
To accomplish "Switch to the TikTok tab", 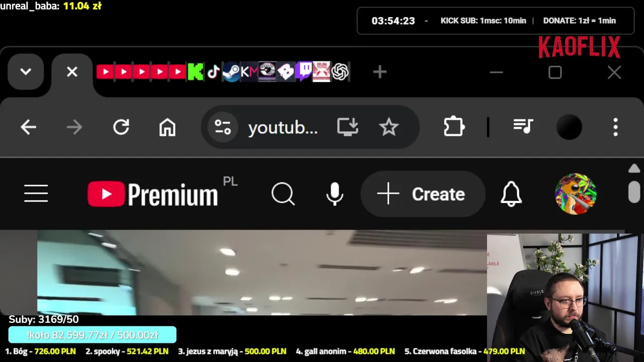I will click(213, 72).
